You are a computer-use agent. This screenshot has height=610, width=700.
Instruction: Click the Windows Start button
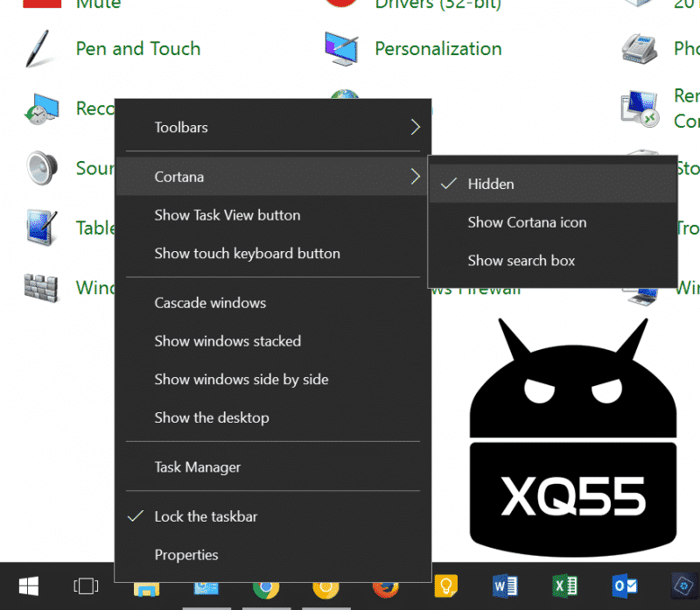[x=29, y=585]
